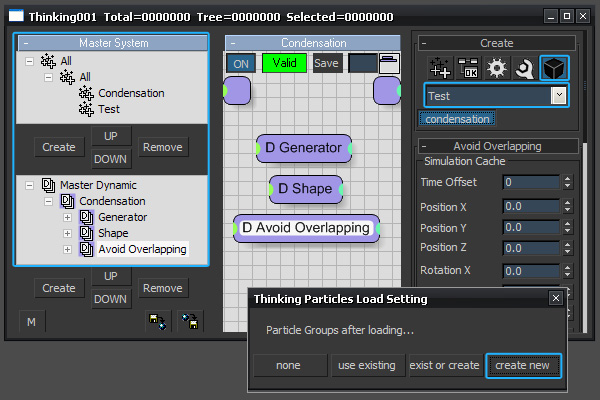This screenshot has width=600, height=400.
Task: Close the Thinking Particles Load Setting dialog
Action: (556, 298)
